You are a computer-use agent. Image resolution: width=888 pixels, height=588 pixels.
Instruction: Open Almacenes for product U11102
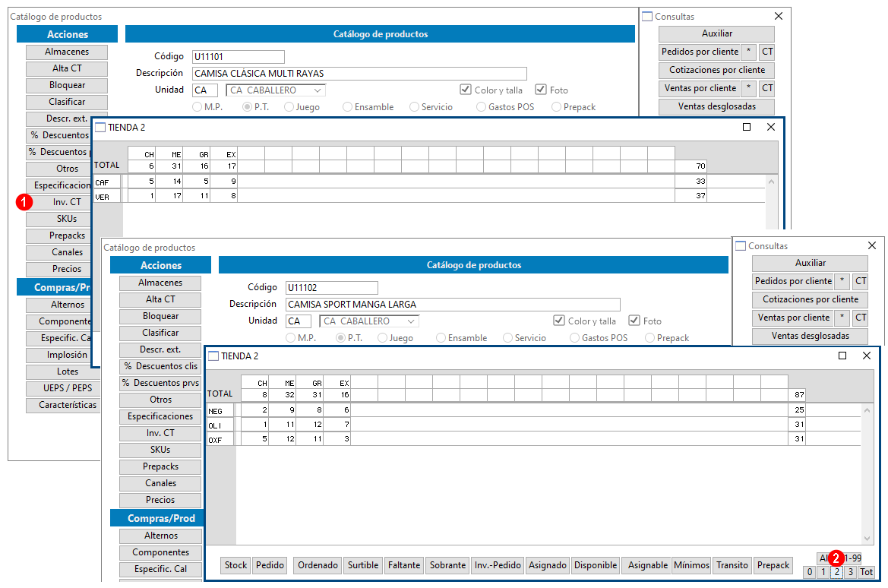[160, 283]
